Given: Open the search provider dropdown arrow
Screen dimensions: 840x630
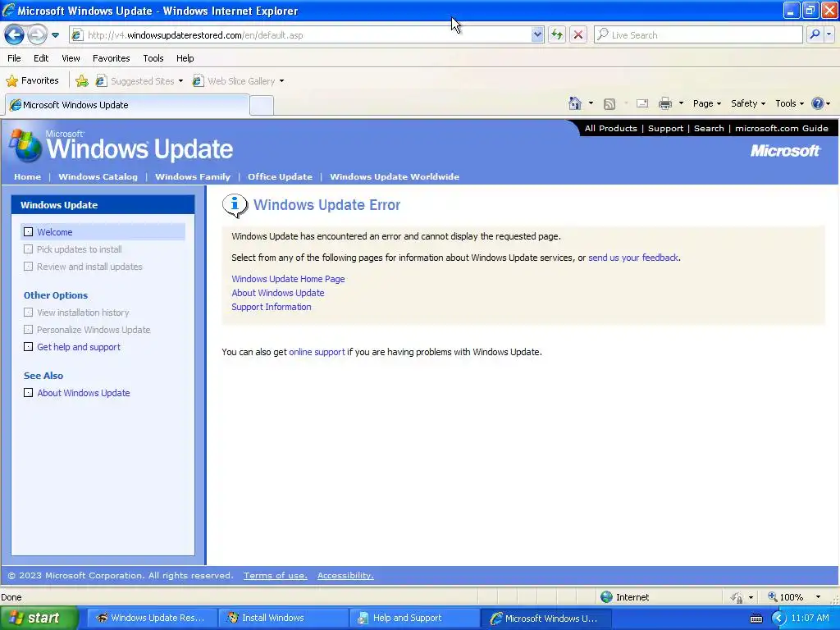Looking at the screenshot, I should pos(829,34).
